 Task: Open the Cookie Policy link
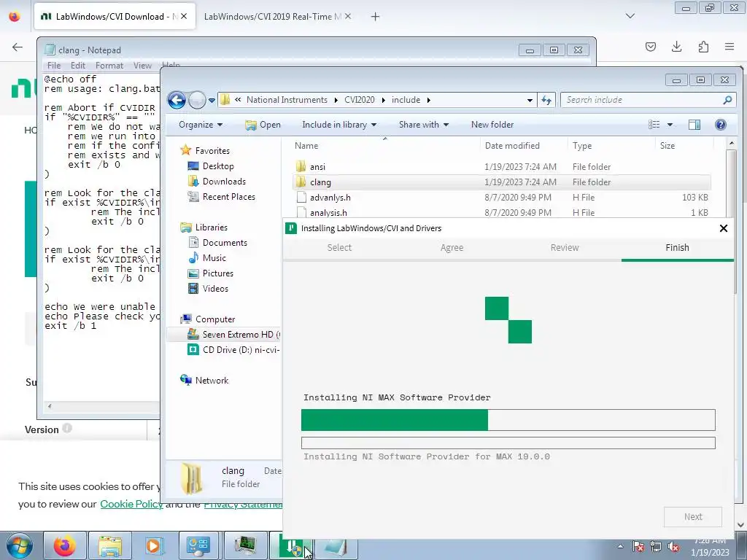click(x=131, y=504)
